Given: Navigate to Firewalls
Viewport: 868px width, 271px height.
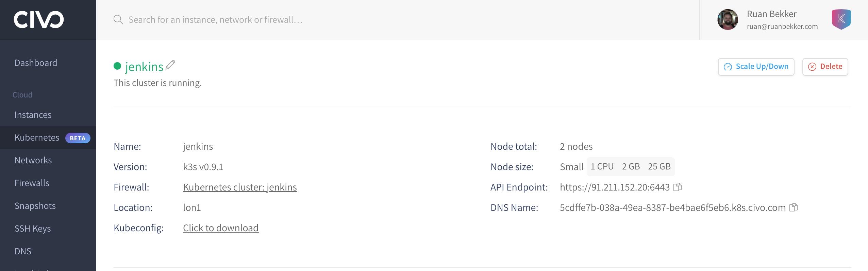Looking at the screenshot, I should tap(32, 183).
